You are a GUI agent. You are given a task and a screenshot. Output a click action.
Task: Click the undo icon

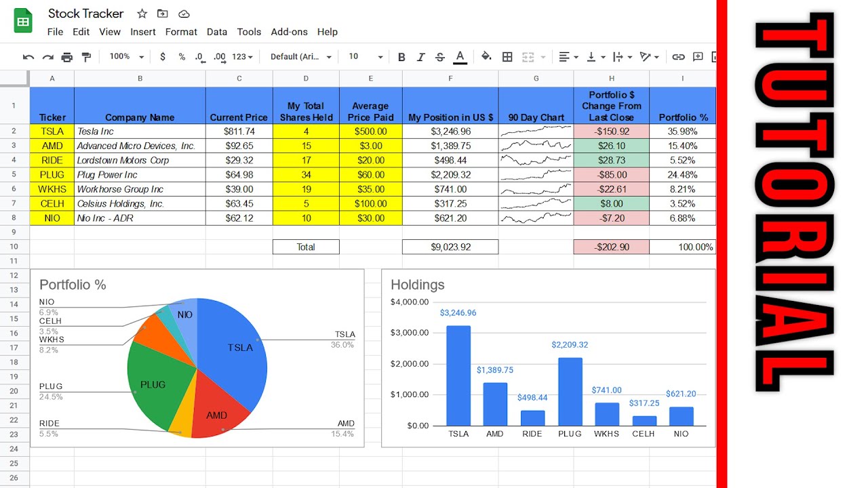click(x=28, y=57)
